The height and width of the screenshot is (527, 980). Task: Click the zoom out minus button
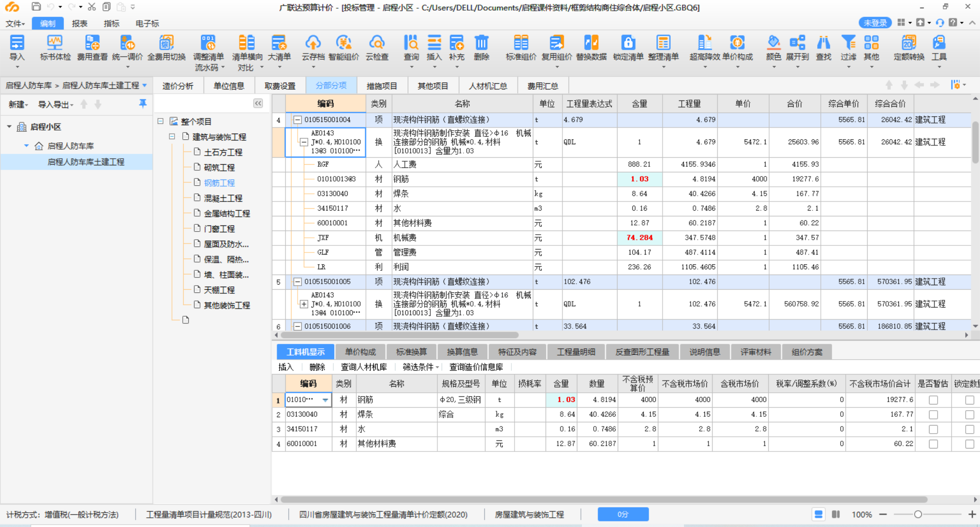[883, 514]
